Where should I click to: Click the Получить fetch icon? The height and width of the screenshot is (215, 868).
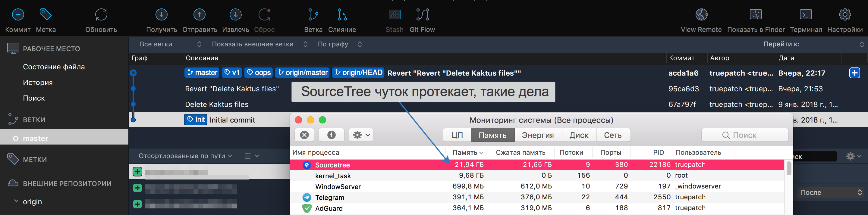162,14
